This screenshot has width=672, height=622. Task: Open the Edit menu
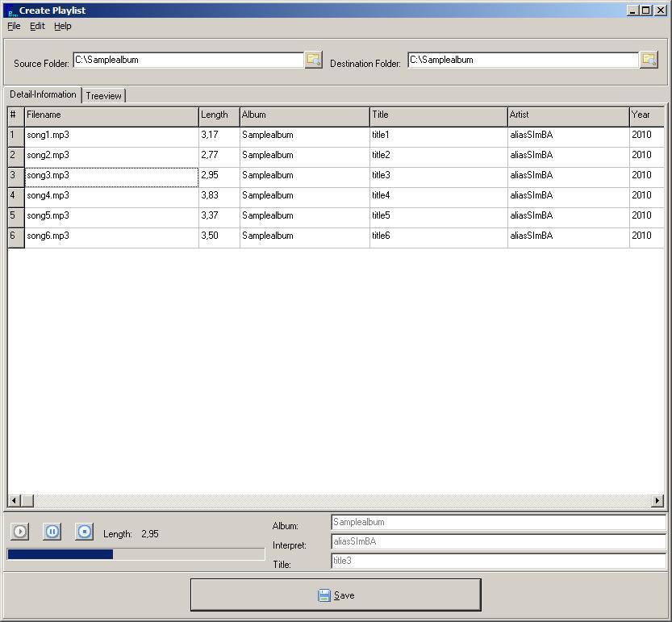click(37, 26)
